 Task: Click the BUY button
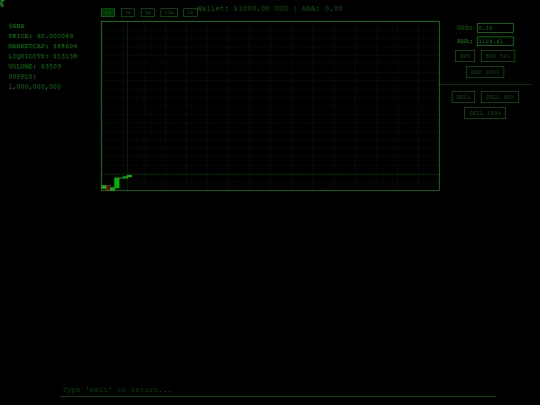465,56
